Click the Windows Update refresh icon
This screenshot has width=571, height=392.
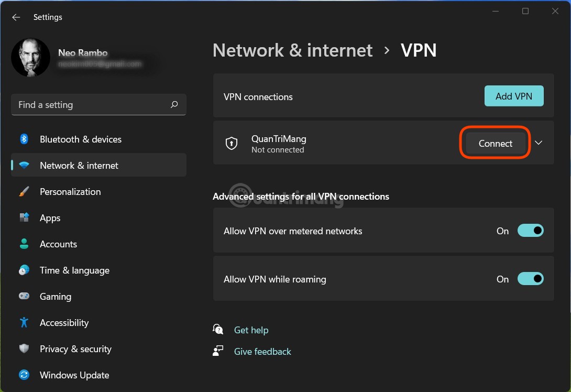(24, 375)
